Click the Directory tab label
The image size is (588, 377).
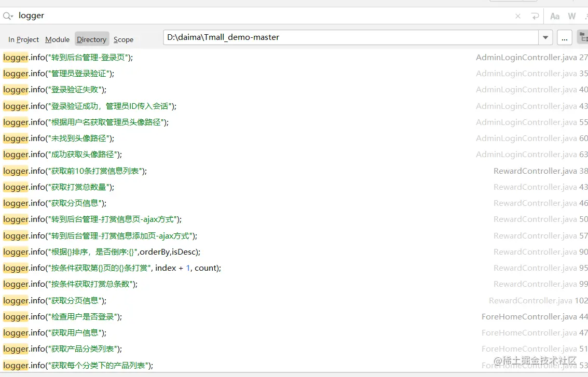pos(91,39)
